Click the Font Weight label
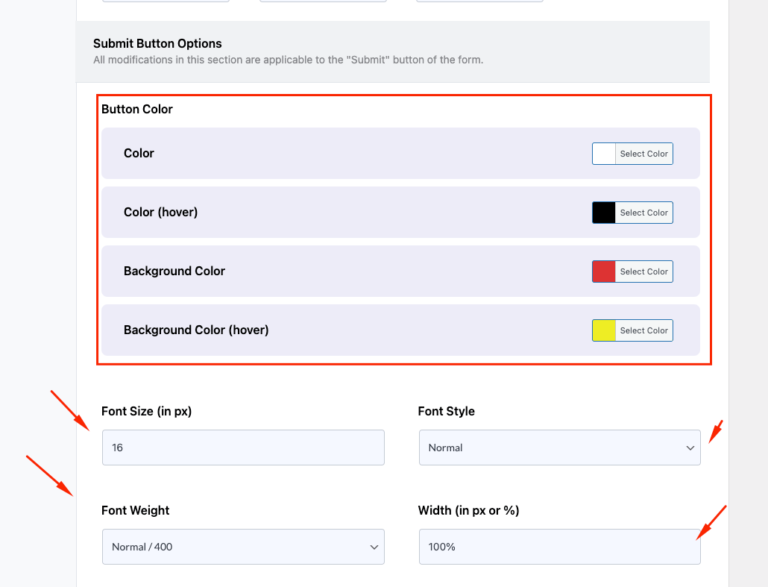768x587 pixels. (135, 511)
